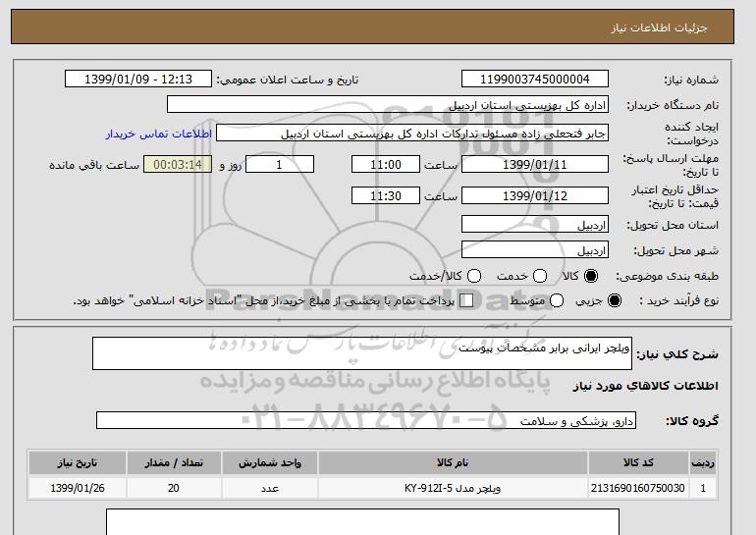Viewport: 756px width, 535px height.
Task: Click the price validity date 1399/01/12
Action: [x=535, y=195]
